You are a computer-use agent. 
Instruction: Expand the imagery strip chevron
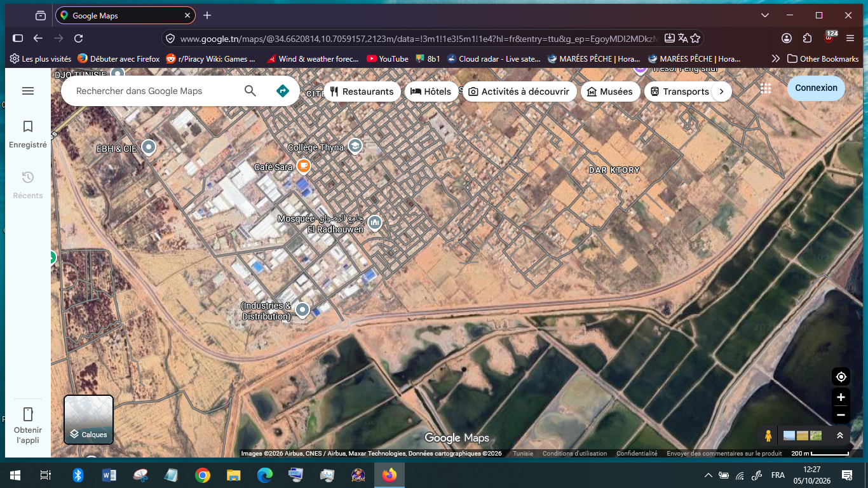click(839, 435)
